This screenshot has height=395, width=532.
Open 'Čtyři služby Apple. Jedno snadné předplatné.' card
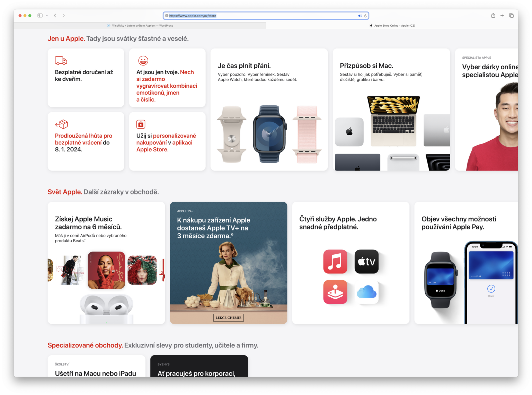click(x=351, y=263)
